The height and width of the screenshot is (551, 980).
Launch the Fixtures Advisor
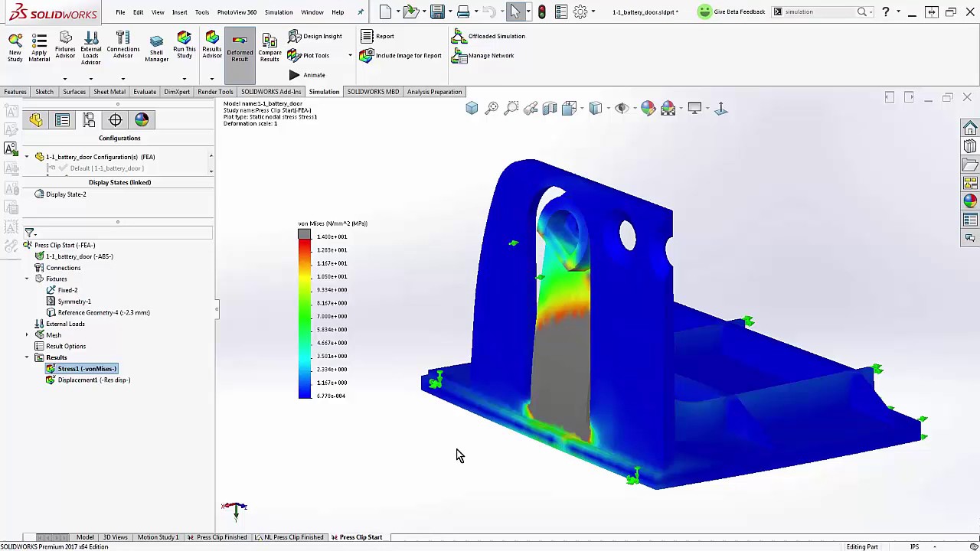pos(65,46)
